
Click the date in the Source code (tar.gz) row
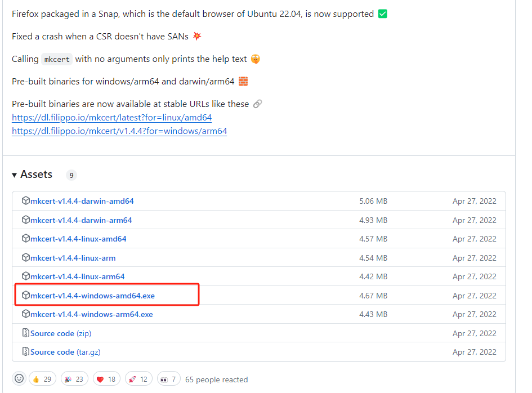pos(475,352)
